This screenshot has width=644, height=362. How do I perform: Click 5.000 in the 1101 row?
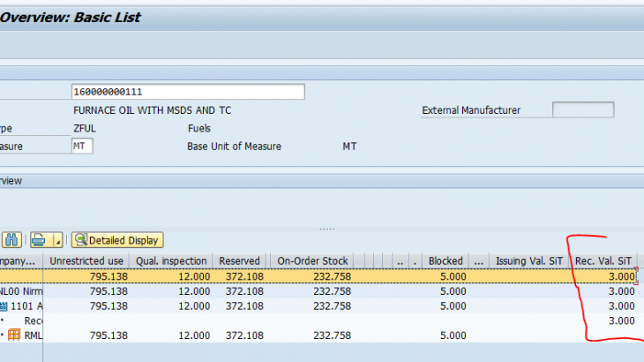click(453, 306)
